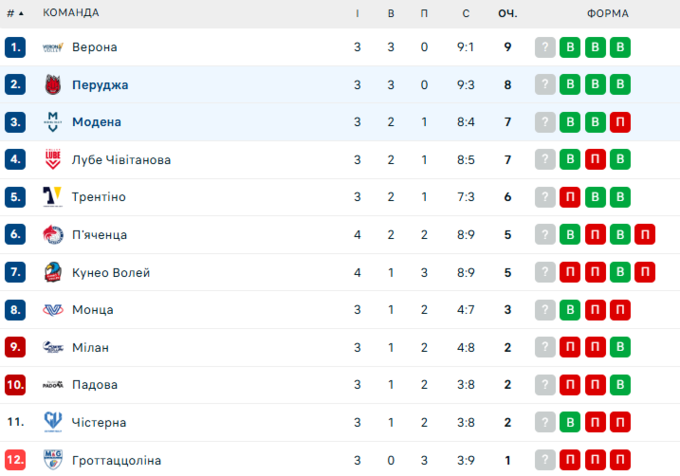Screen dimensions: 680x476
Task: Click Verona's gray question mark form badge
Action: tap(545, 47)
